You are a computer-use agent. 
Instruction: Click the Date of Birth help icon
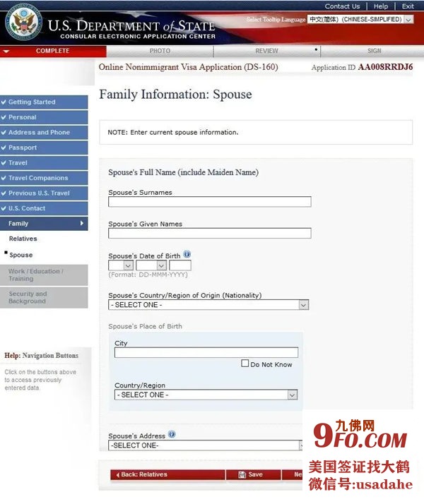click(x=187, y=255)
